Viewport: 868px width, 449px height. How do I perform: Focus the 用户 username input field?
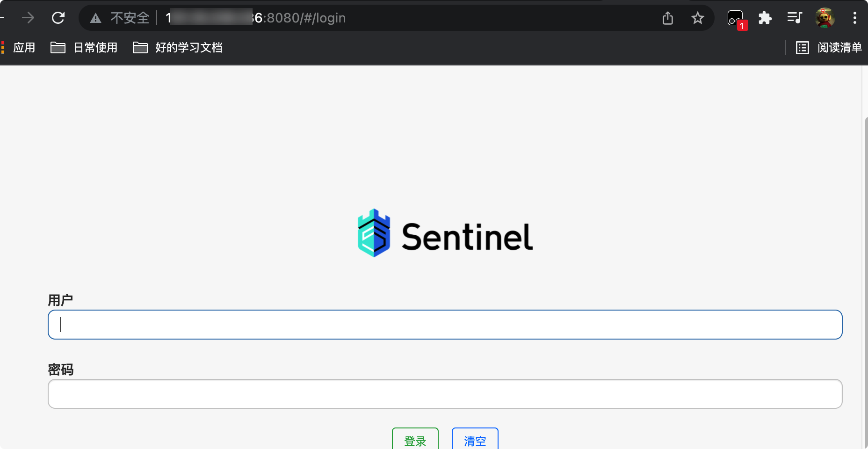445,325
